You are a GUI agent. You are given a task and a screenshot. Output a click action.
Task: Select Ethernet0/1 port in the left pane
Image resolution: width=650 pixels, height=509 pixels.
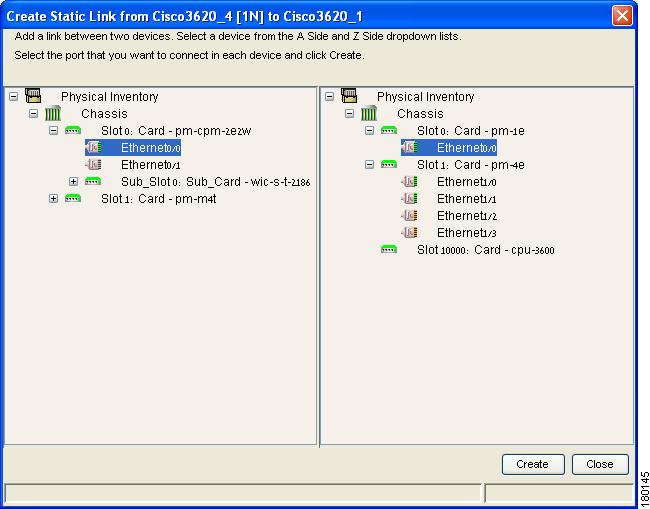point(150,165)
